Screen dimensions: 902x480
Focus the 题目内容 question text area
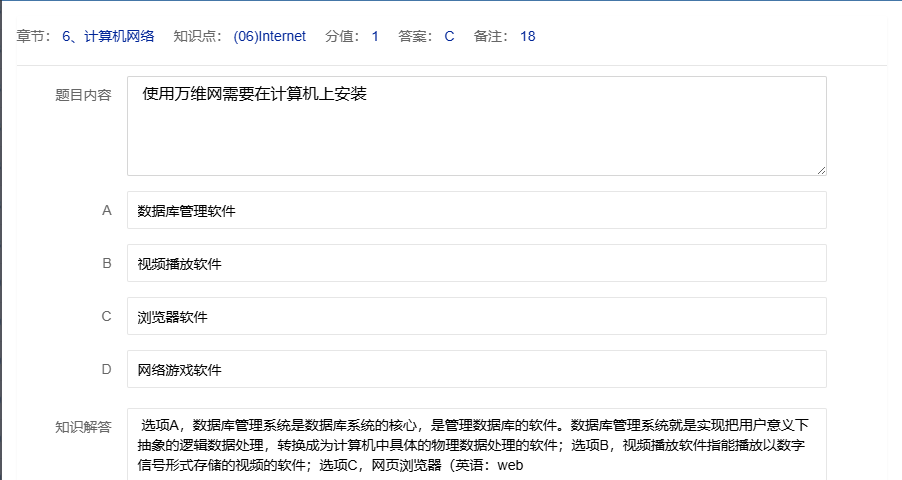click(476, 126)
